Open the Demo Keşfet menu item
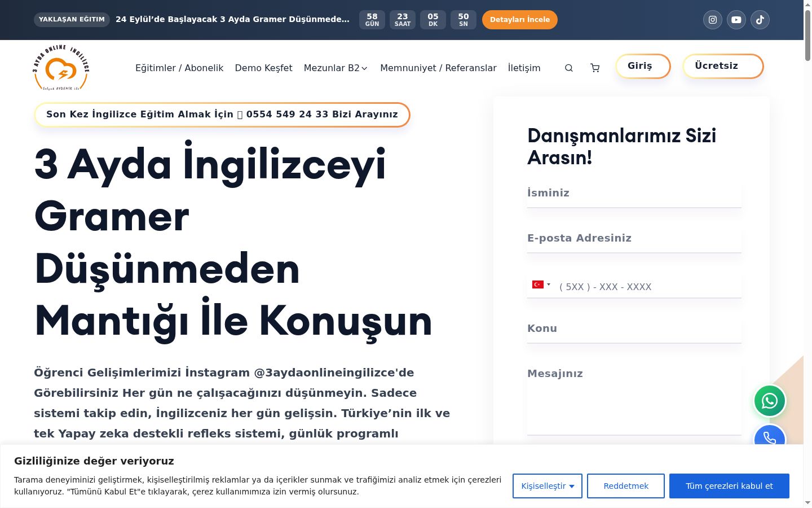 click(263, 68)
